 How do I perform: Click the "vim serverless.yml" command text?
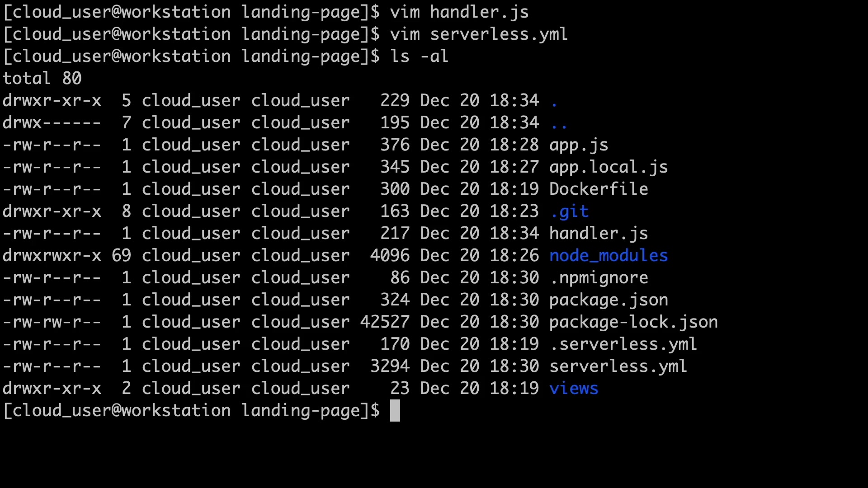(x=479, y=34)
